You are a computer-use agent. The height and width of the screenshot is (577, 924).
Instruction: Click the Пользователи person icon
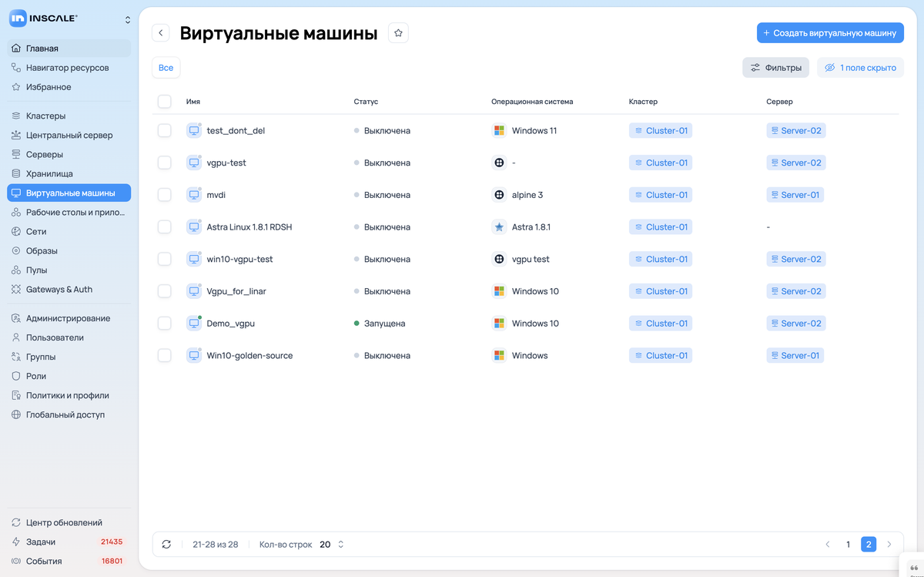click(16, 337)
